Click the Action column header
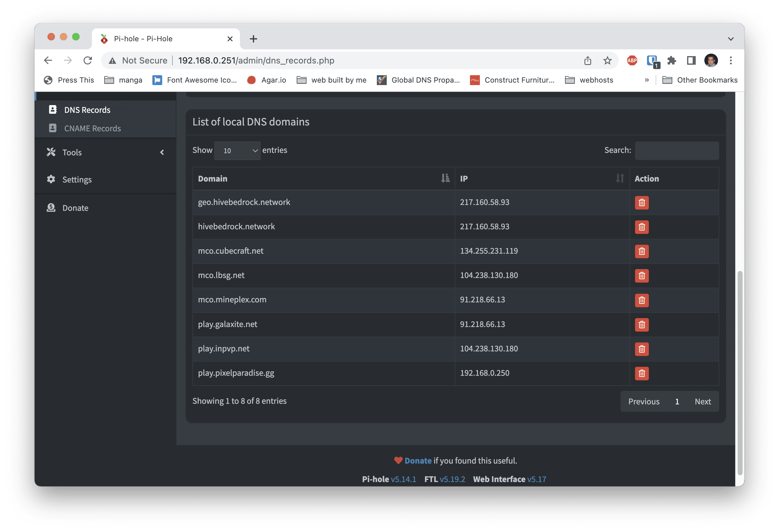Viewport: 779px width, 532px height. 674,178
